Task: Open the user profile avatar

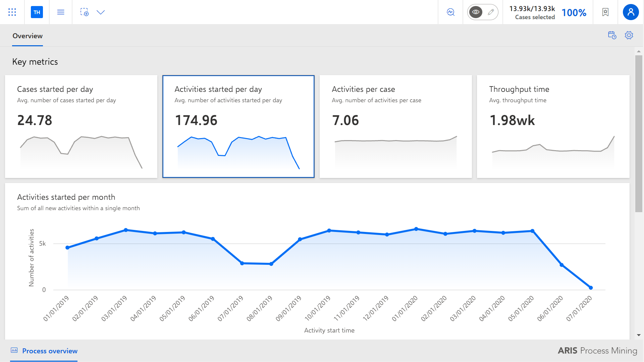Action: click(631, 12)
